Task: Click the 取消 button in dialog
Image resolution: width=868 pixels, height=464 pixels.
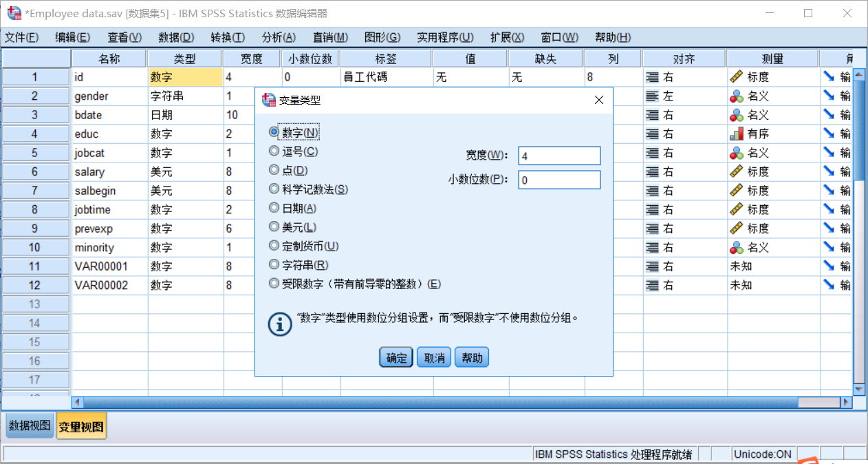Action: [x=434, y=357]
